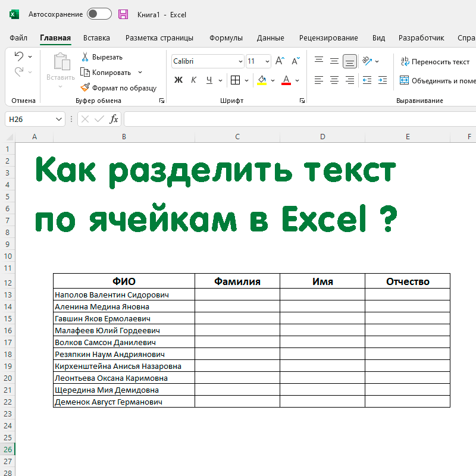476x476 pixels.
Task: Click Копировать button
Action: coord(106,73)
